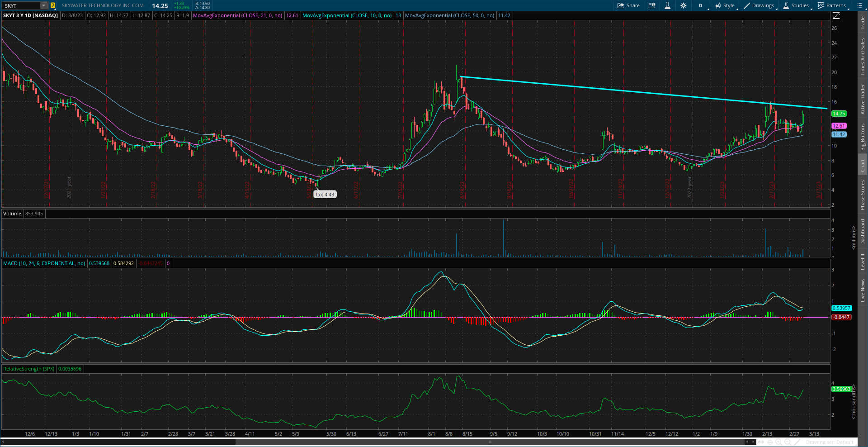Click the O: 12.92 open readout
This screenshot has height=447, width=868.
(x=96, y=15)
